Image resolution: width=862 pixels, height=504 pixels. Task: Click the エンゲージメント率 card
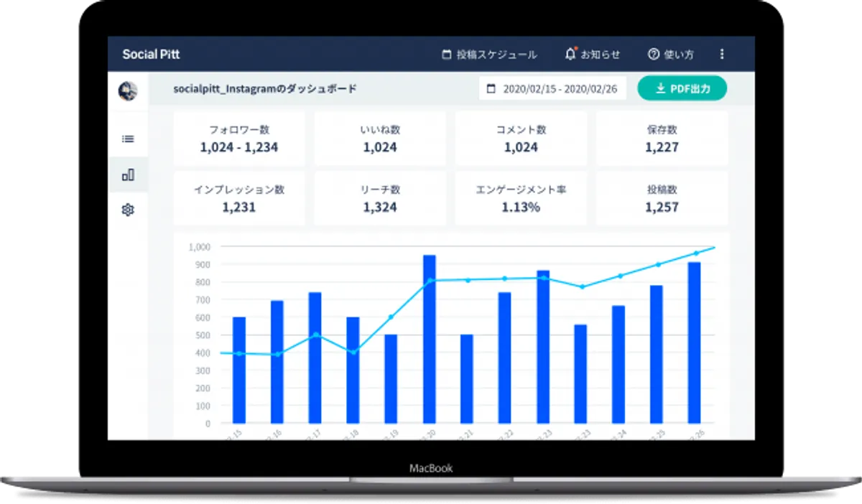click(521, 198)
